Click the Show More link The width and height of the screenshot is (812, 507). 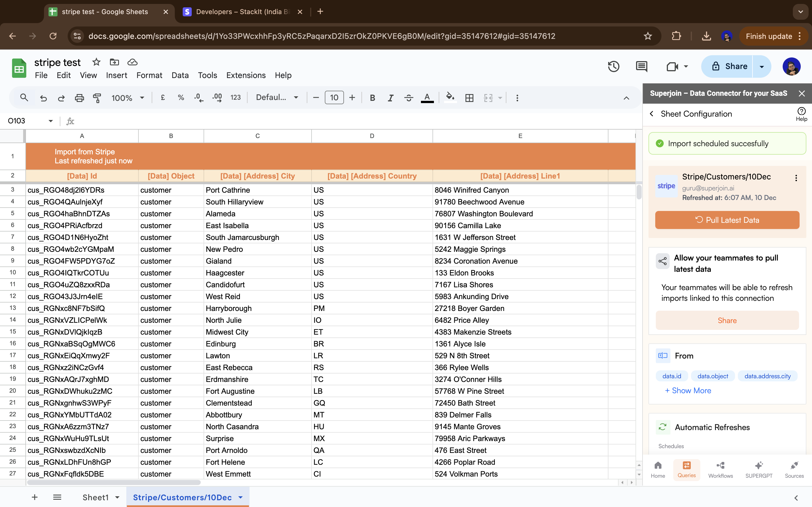[x=688, y=390]
